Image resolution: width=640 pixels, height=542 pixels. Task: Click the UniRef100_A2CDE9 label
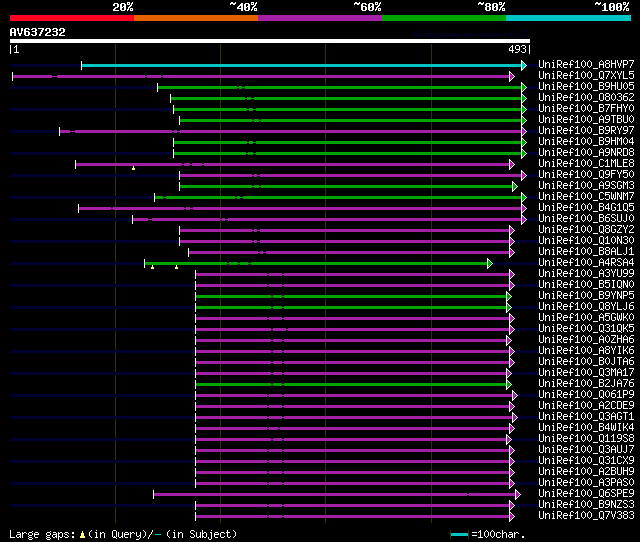tap(586, 406)
